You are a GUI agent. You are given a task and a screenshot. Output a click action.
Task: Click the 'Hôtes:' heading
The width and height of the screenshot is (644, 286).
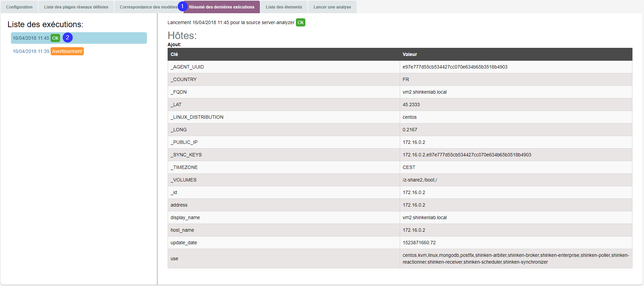click(182, 36)
